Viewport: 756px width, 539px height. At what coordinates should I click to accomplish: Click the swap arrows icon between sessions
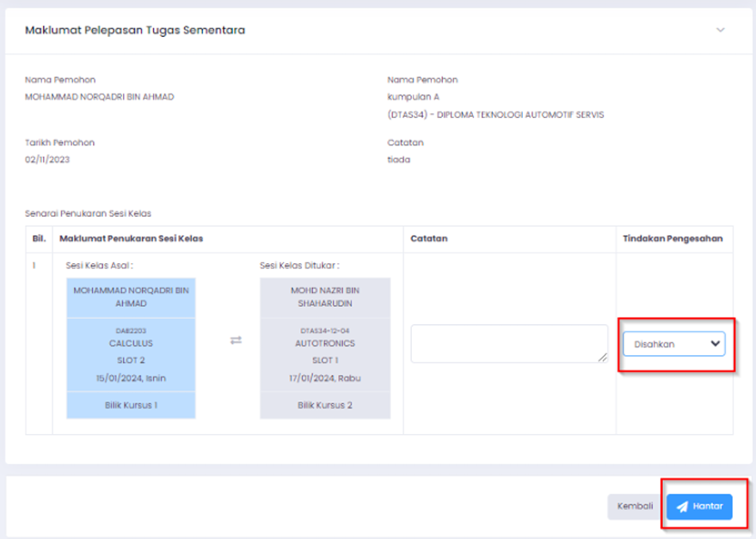(x=236, y=340)
